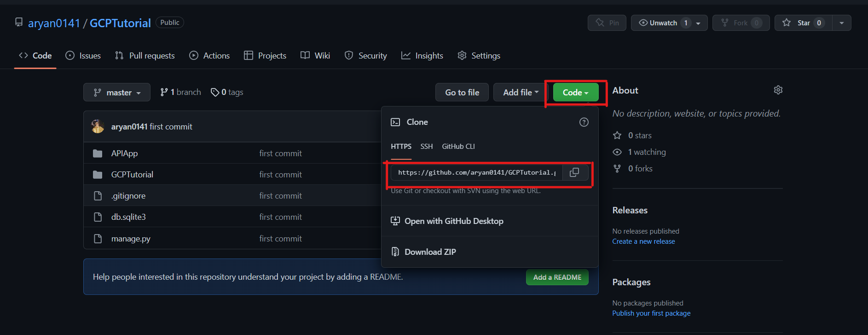Click the .gitignore file icon

(x=98, y=195)
